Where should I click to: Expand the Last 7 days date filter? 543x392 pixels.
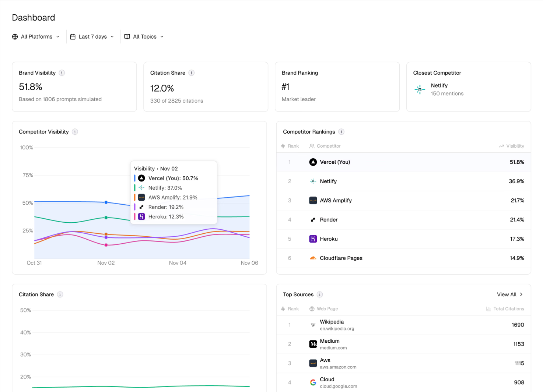tap(92, 37)
